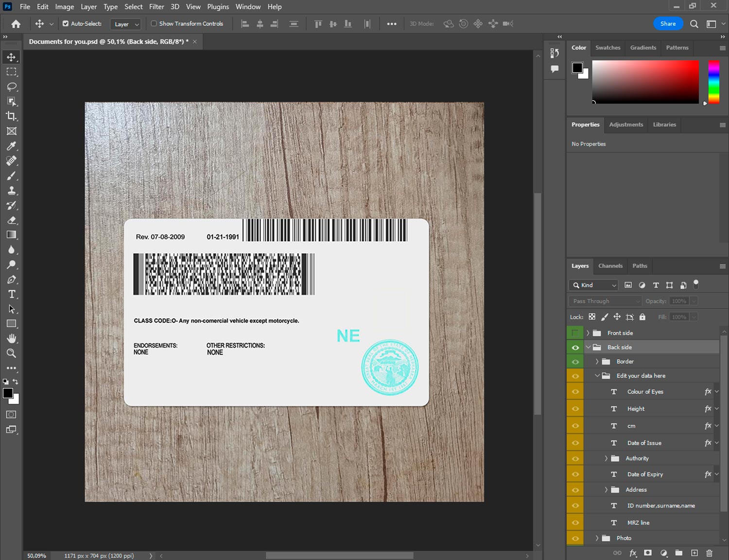Switch to the Channels tab
Viewport: 729px width, 560px height.
point(610,266)
